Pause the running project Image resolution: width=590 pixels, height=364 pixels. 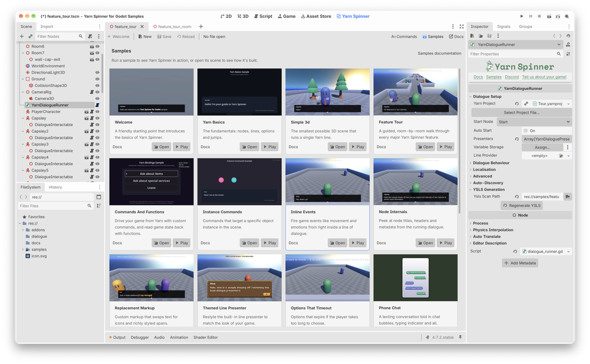pos(531,17)
